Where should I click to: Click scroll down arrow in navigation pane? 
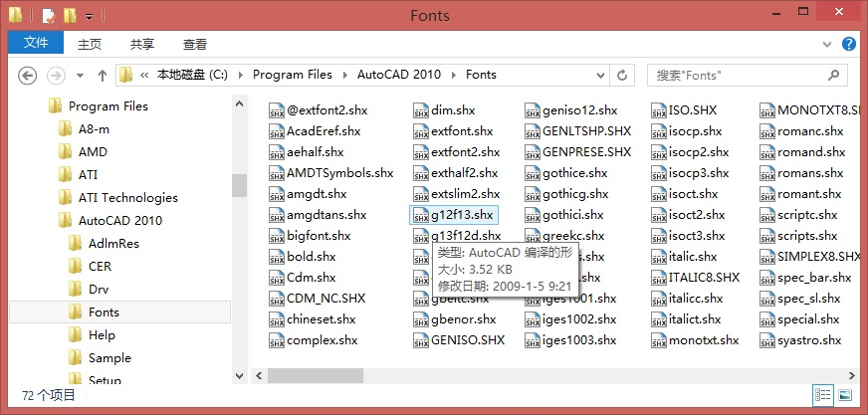coord(239,376)
